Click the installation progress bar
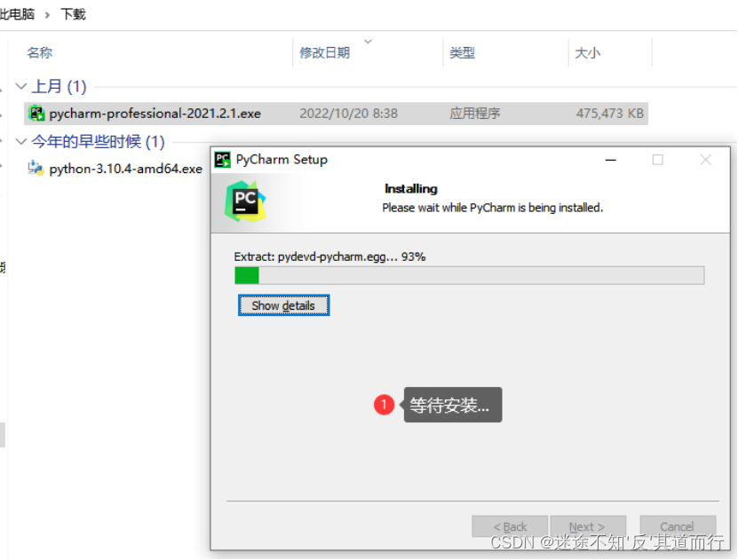The image size is (738, 560). (471, 276)
